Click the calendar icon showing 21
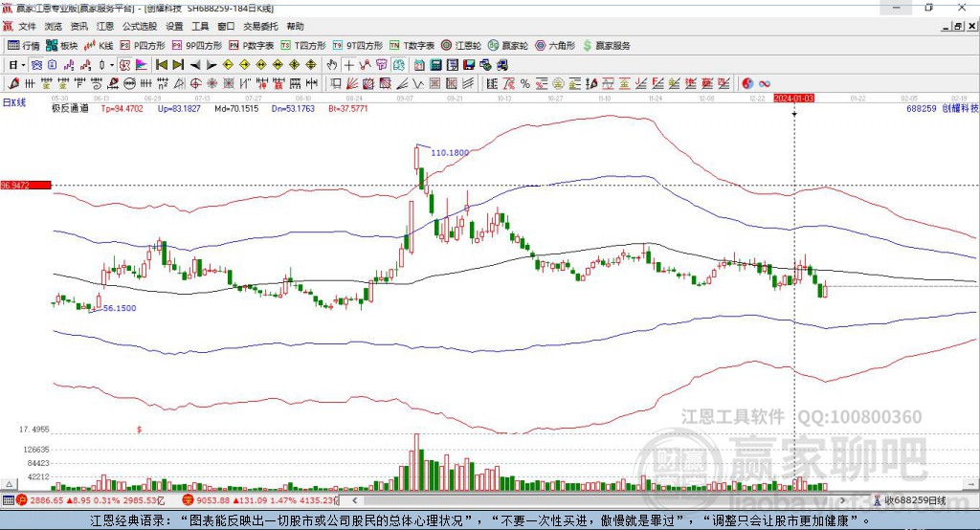This screenshot has width=980, height=530. [419, 64]
